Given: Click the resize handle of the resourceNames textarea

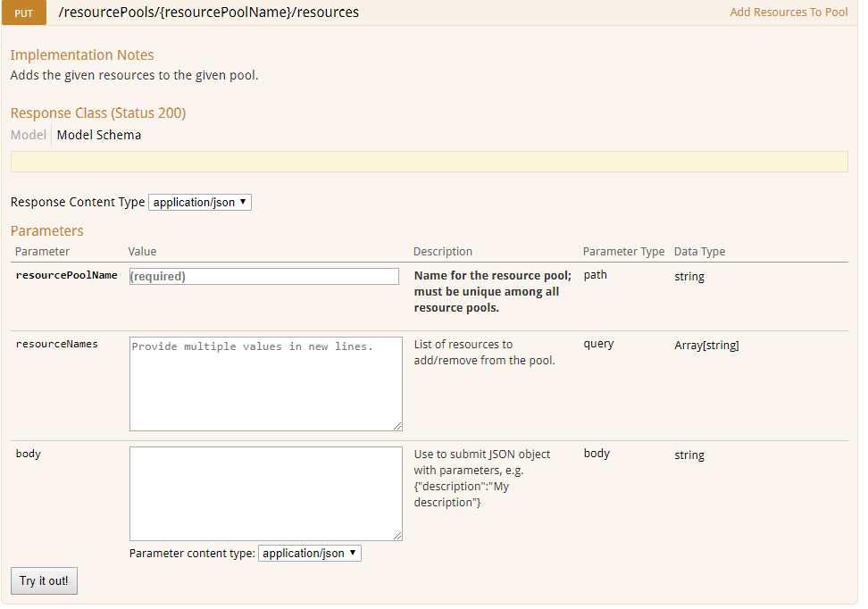Looking at the screenshot, I should click(x=396, y=424).
